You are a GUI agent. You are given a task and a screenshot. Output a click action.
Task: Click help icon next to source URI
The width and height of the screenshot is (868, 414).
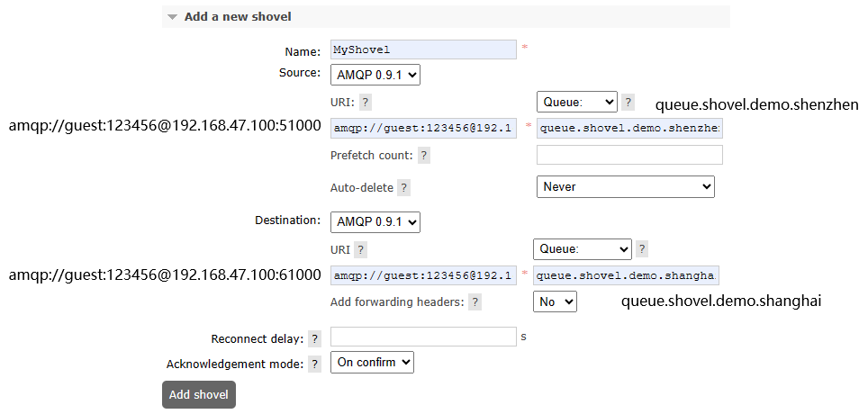[x=366, y=103]
